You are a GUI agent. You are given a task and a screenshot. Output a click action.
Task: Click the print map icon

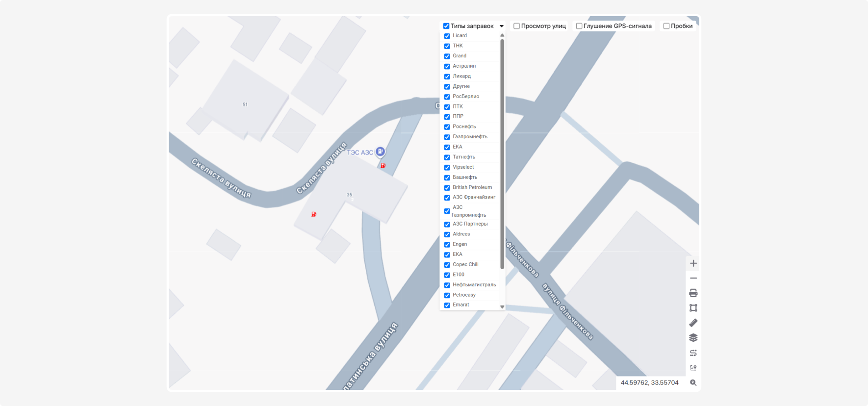click(693, 293)
